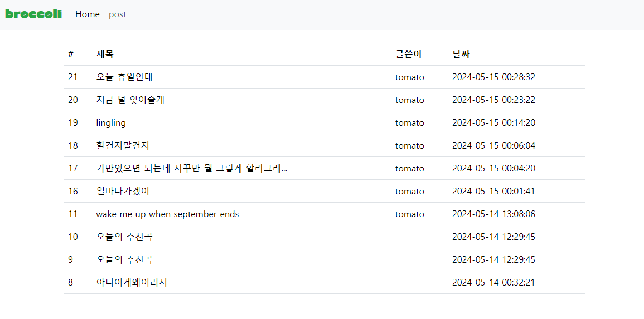Click author tomato on row 21

(409, 77)
